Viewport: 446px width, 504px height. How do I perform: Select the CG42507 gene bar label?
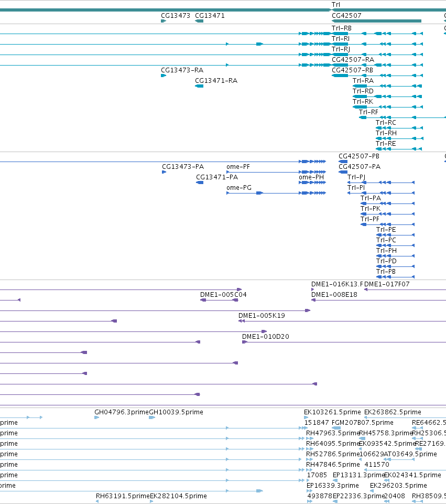point(346,15)
